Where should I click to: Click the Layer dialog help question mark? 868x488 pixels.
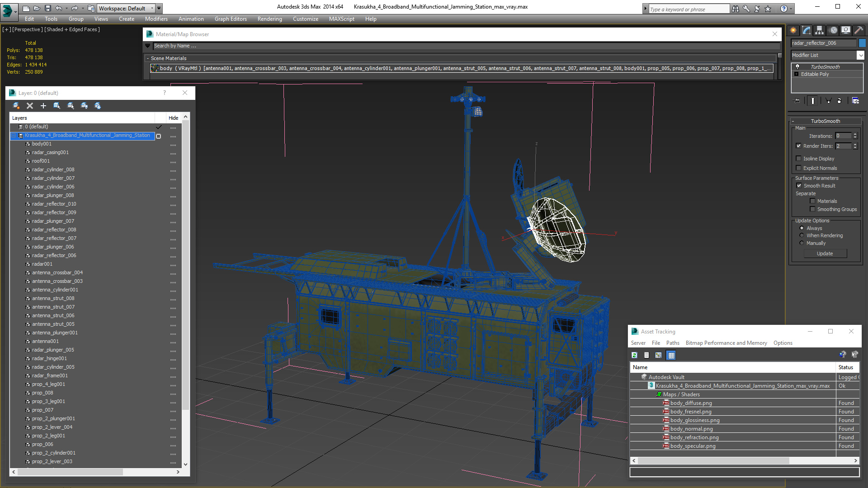point(165,93)
